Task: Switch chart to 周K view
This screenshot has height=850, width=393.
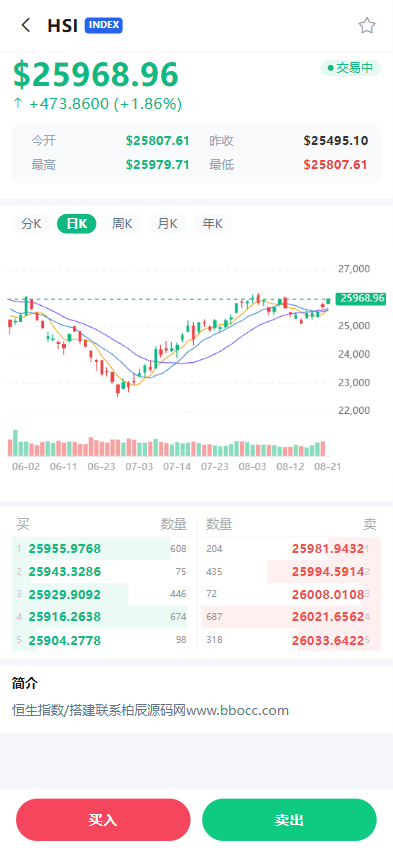Action: tap(122, 224)
